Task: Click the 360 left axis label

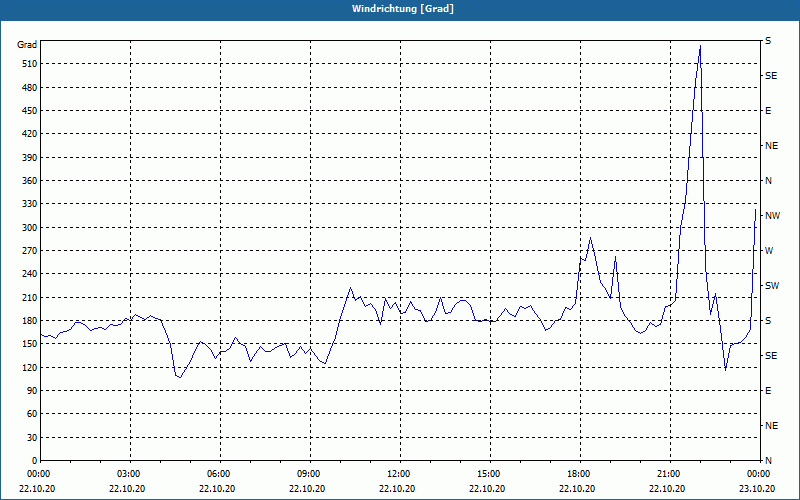Action: (x=30, y=181)
